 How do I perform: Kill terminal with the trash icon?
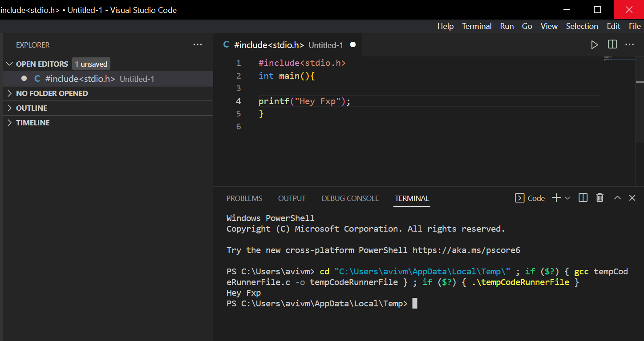click(x=600, y=198)
